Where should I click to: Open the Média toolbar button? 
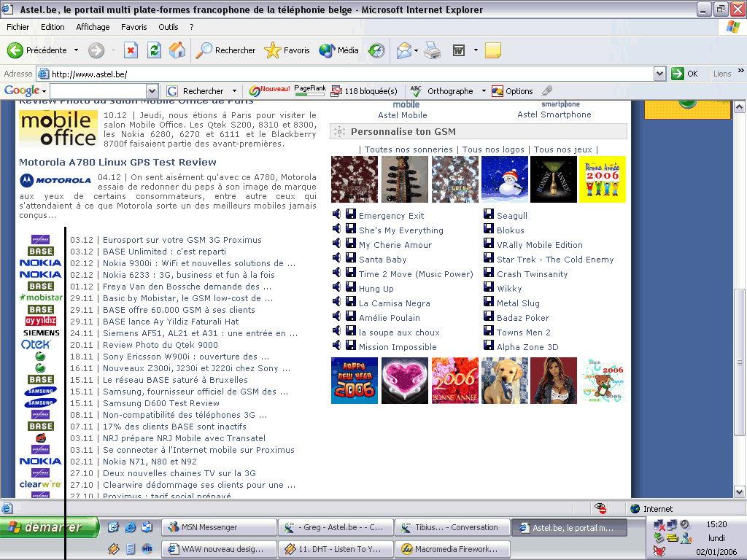pyautogui.click(x=339, y=50)
